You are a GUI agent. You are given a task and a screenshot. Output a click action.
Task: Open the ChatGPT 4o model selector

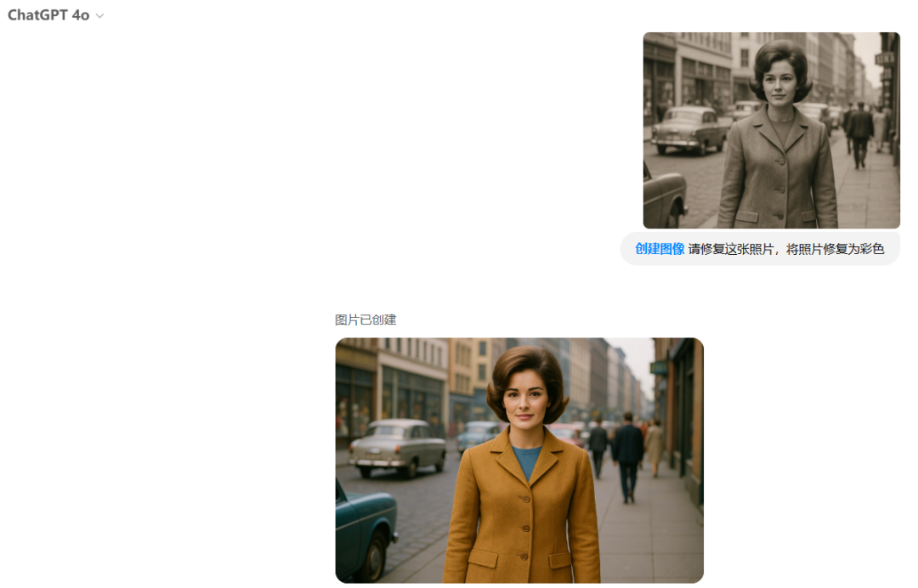coord(55,15)
